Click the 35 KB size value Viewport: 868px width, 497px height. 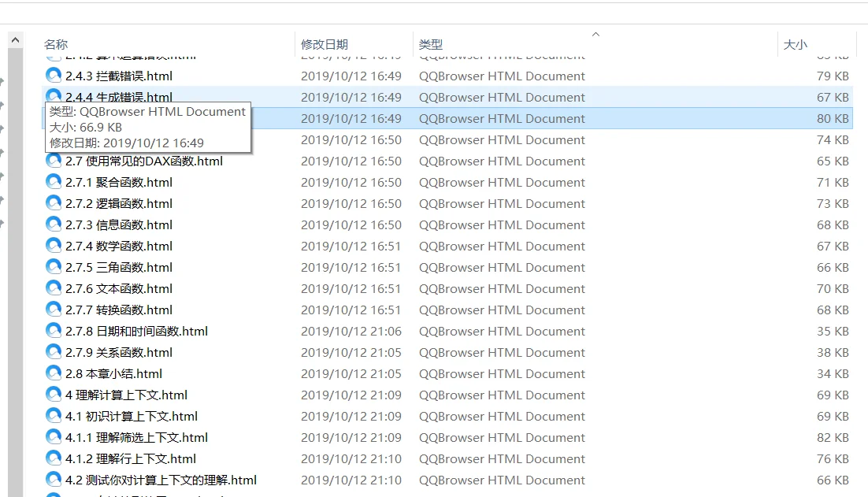click(x=833, y=331)
